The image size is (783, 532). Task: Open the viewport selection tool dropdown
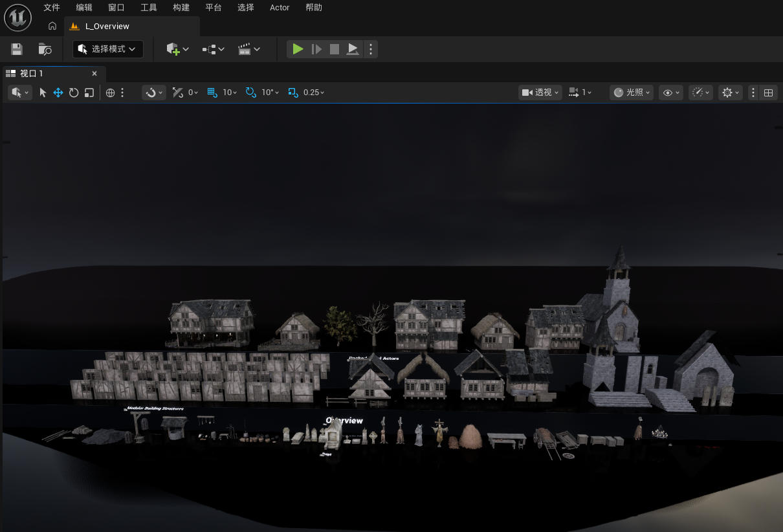tap(20, 93)
